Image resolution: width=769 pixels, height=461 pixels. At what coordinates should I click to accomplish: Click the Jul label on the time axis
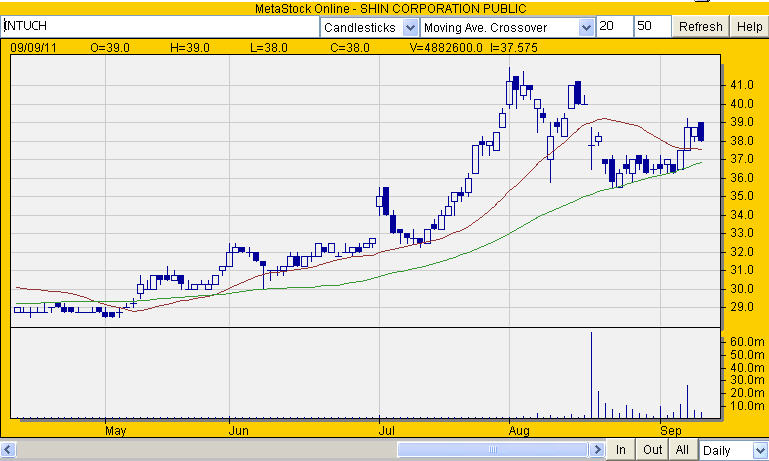click(386, 431)
